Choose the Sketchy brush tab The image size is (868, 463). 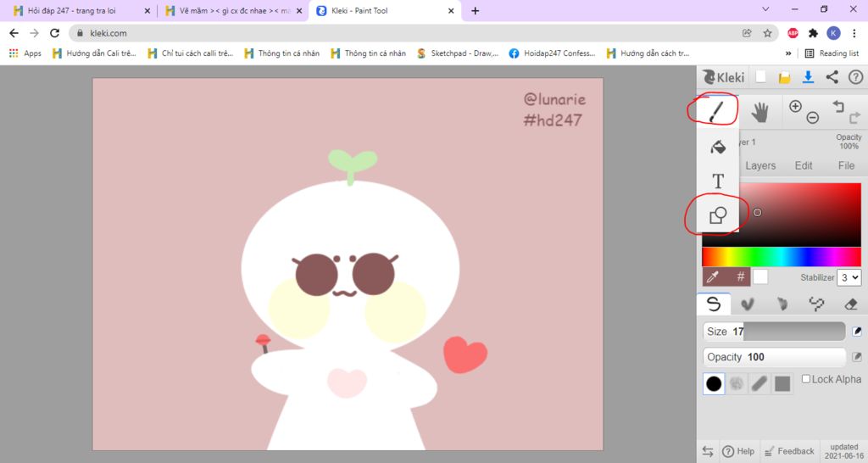(782, 304)
